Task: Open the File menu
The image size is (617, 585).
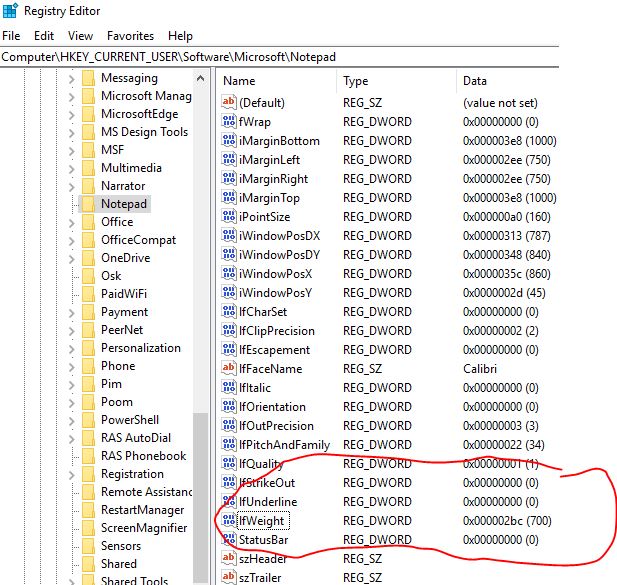Action: [x=11, y=36]
